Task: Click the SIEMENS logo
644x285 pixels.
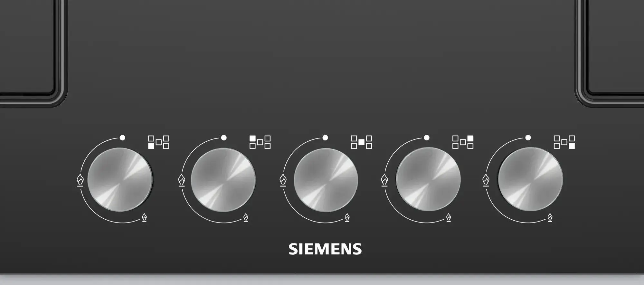Action: [325, 249]
